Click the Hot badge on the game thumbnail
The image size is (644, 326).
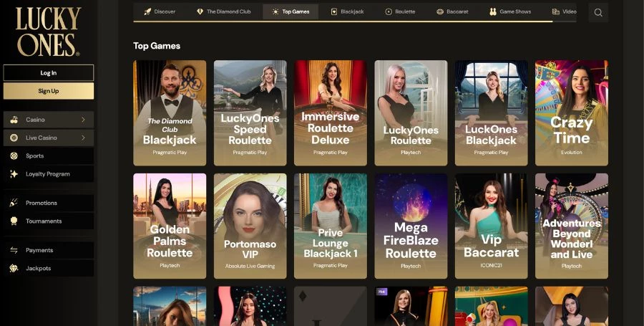[381, 292]
